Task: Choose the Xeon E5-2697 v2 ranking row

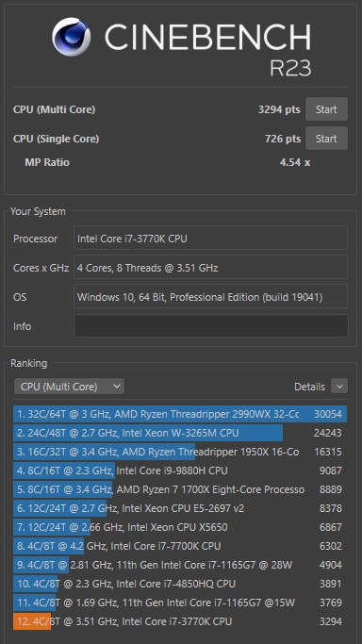Action: [x=180, y=508]
